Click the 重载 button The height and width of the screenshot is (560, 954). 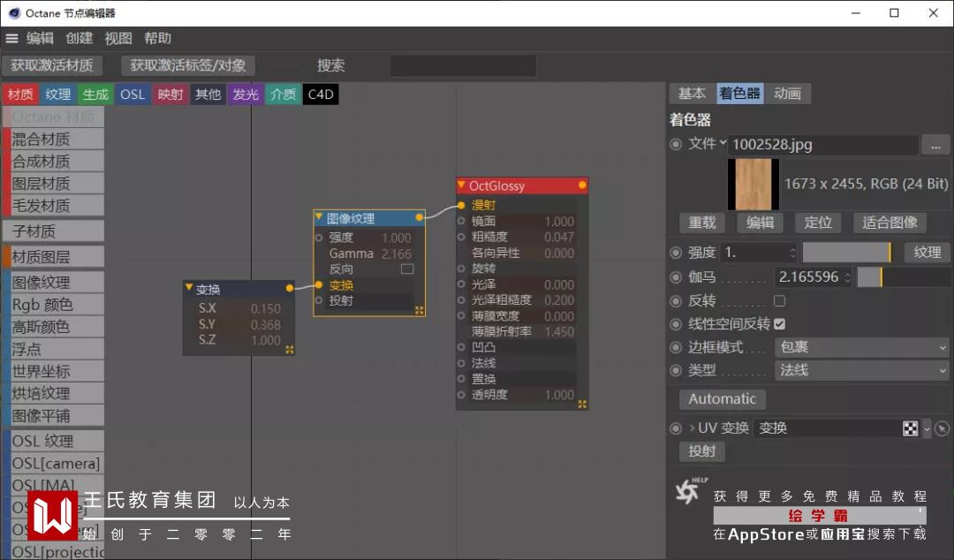click(x=702, y=223)
